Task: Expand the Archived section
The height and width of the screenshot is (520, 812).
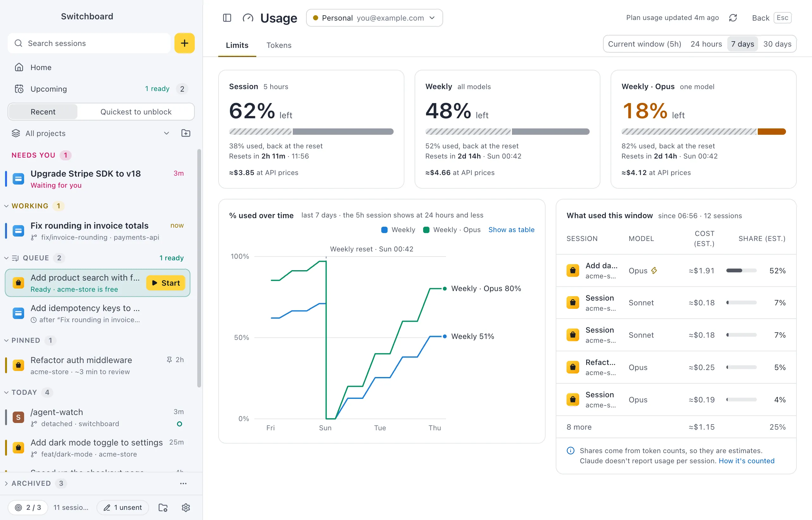Action: pos(6,483)
